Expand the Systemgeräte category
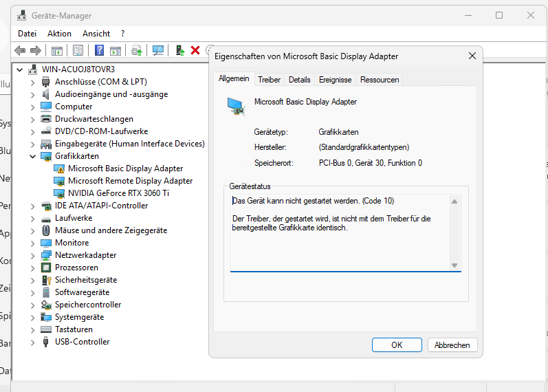 32,318
